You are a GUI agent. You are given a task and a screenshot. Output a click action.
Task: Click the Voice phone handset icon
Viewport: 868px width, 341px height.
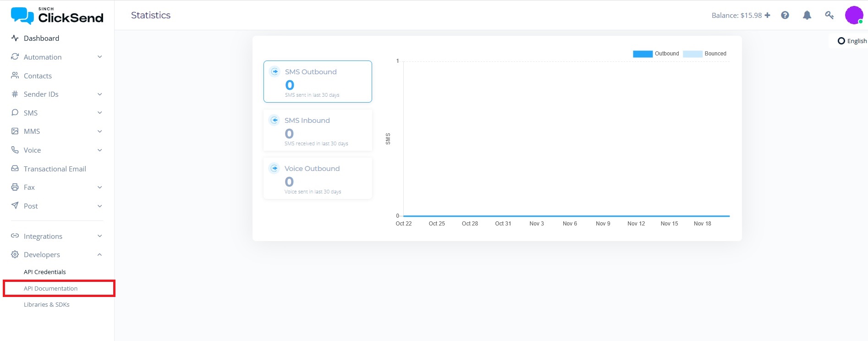click(15, 150)
